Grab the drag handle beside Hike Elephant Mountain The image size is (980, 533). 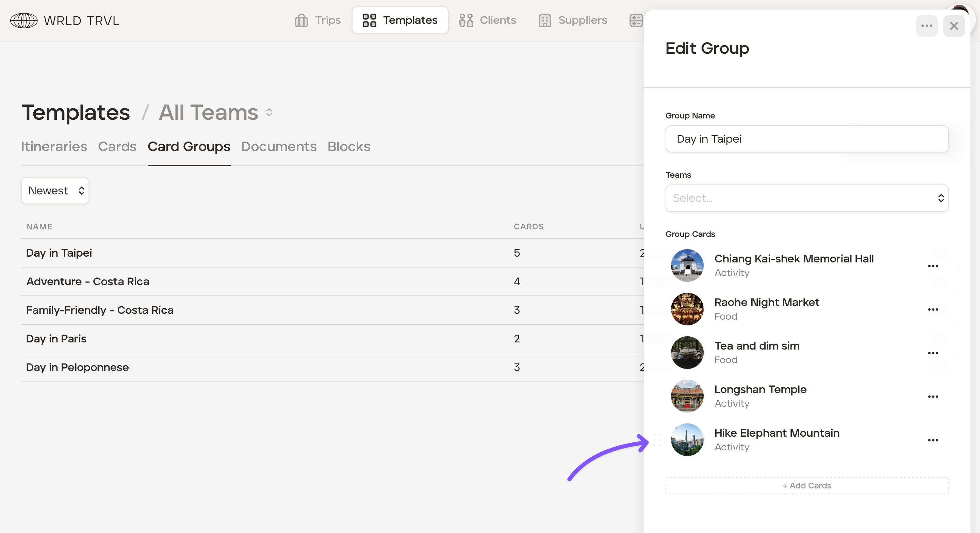657,440
